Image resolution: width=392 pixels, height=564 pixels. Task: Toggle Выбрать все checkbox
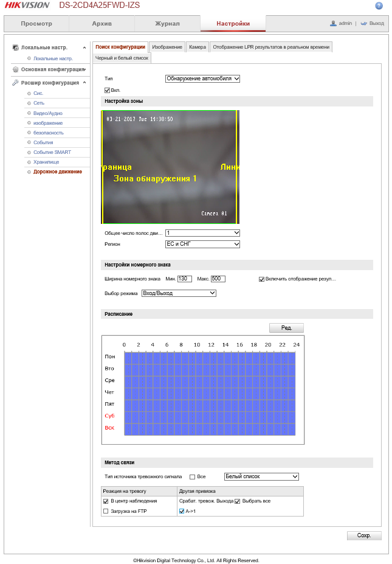click(x=237, y=501)
